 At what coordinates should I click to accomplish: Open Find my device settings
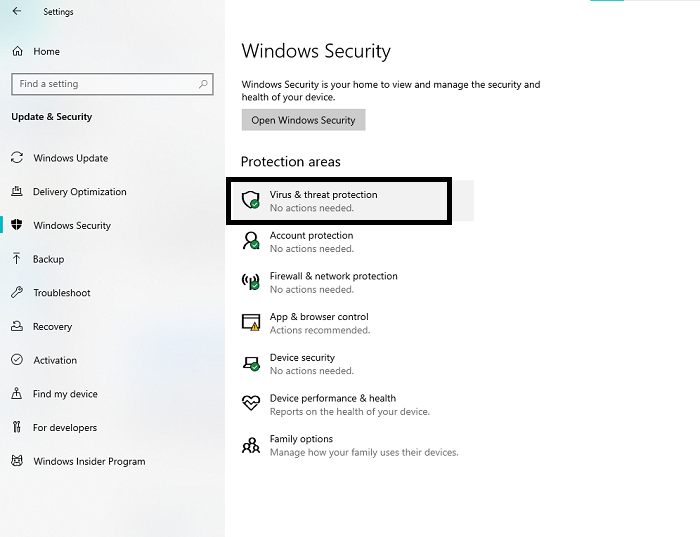(65, 394)
